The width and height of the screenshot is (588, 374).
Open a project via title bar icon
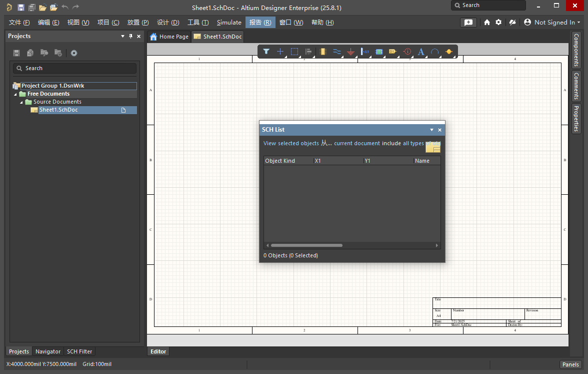point(54,7)
